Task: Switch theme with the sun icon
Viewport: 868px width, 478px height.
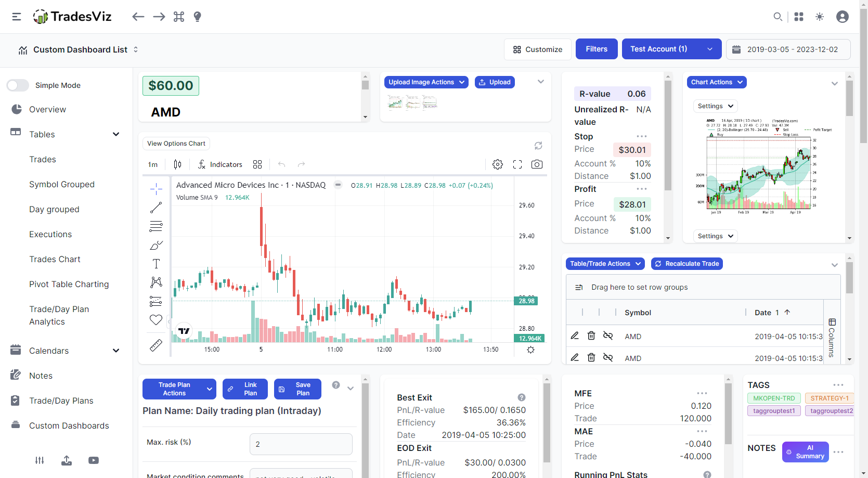Action: point(820,17)
